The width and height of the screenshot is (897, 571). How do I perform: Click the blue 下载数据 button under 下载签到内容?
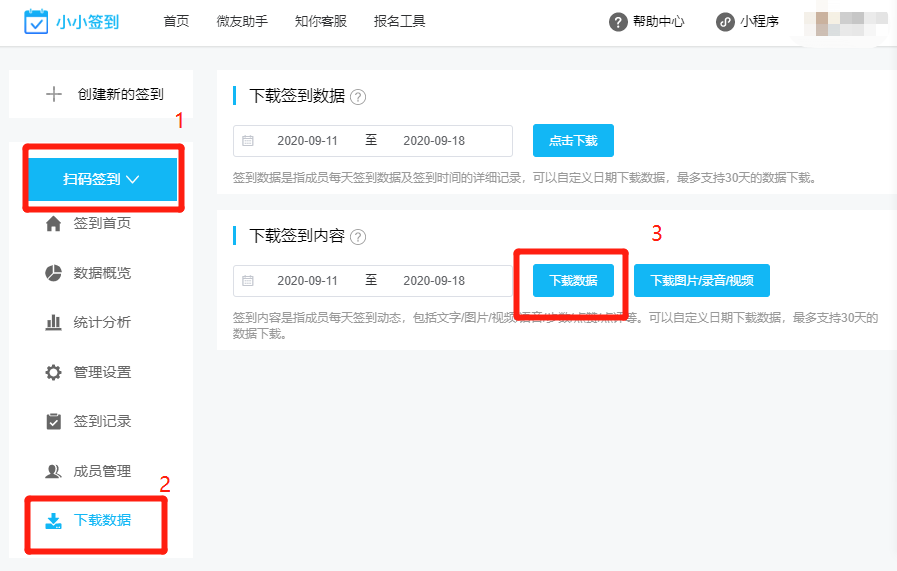(573, 280)
